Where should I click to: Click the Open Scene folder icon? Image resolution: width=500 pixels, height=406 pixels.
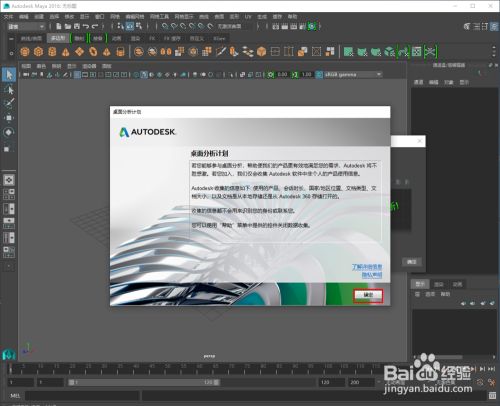(x=68, y=26)
